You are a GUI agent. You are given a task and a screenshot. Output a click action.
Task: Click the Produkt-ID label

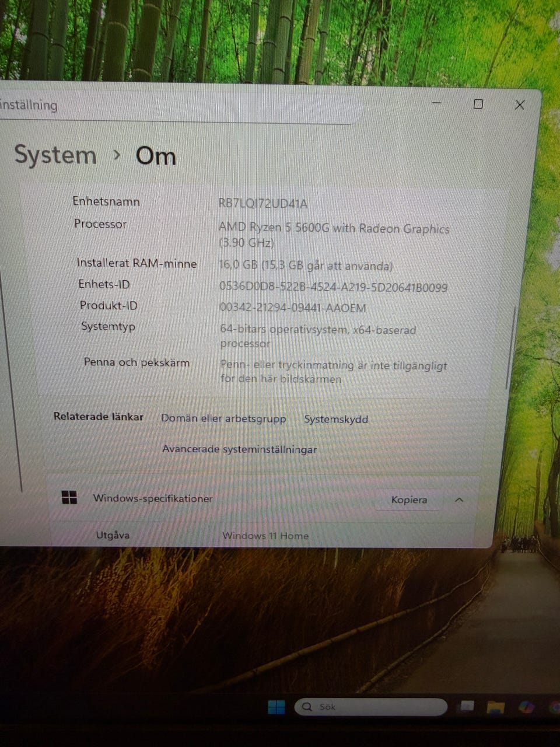pyautogui.click(x=108, y=305)
